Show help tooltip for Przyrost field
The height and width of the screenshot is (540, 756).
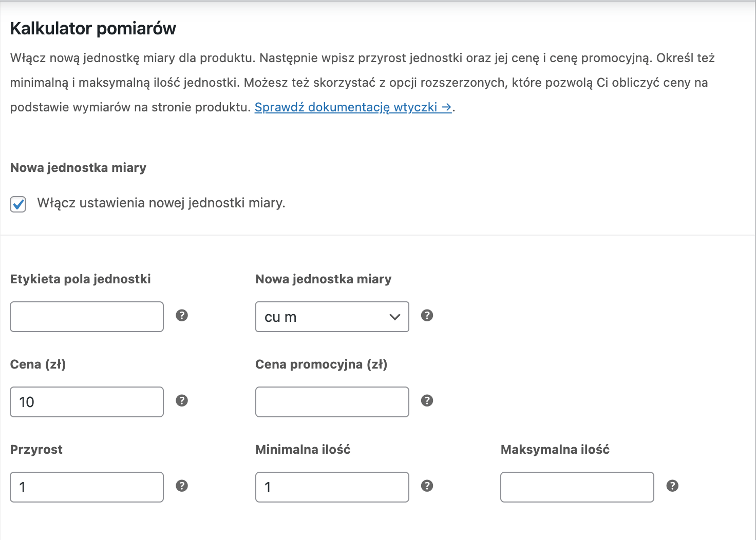(x=182, y=486)
